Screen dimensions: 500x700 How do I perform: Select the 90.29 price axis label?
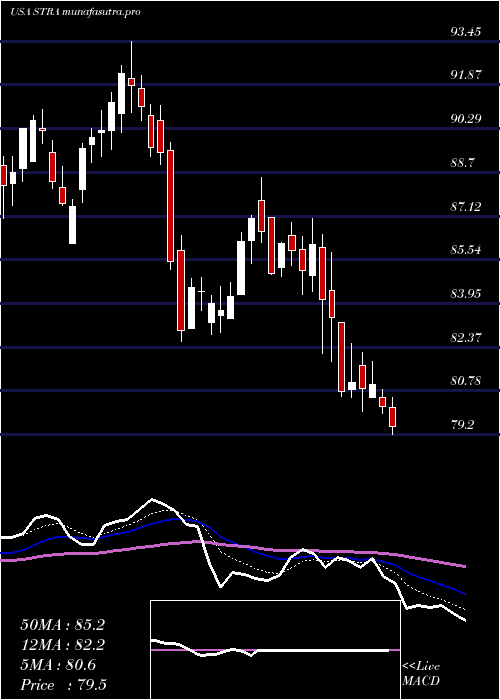pyautogui.click(x=466, y=119)
